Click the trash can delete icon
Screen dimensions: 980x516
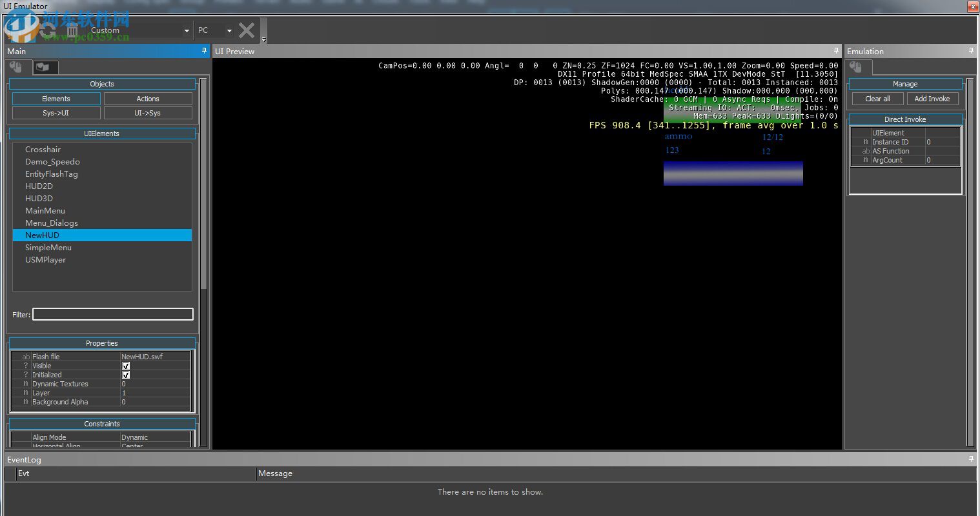coord(72,30)
